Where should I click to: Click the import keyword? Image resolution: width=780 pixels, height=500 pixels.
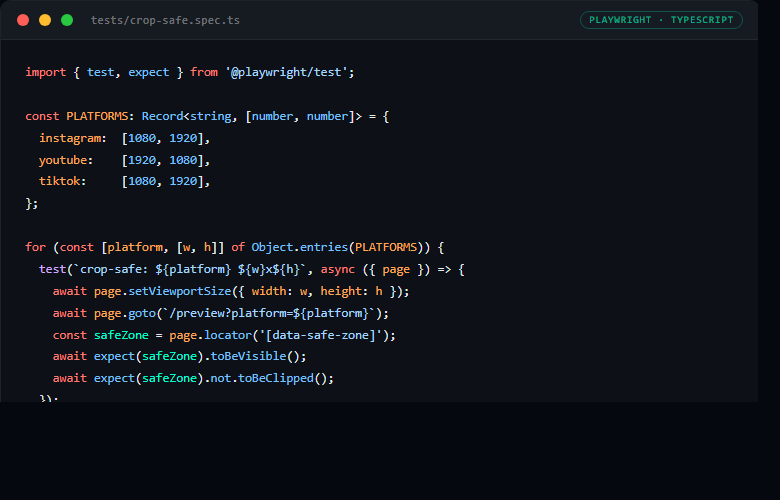(46, 73)
